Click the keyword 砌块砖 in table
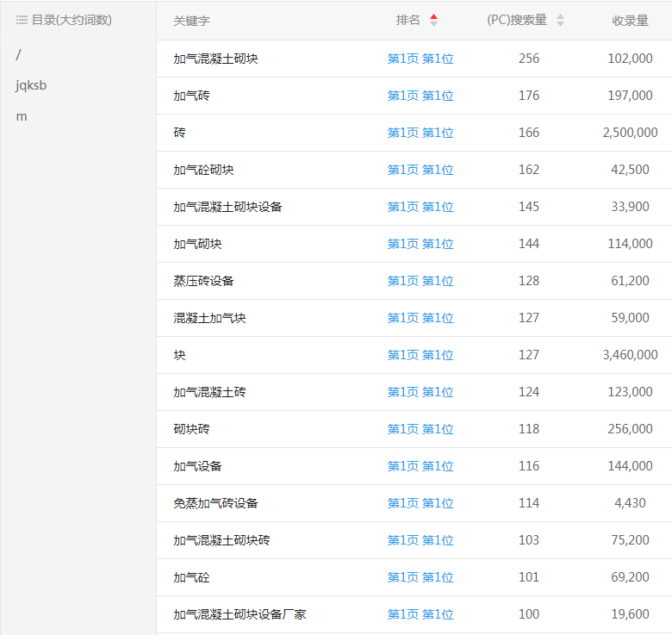This screenshot has width=672, height=635. click(191, 429)
